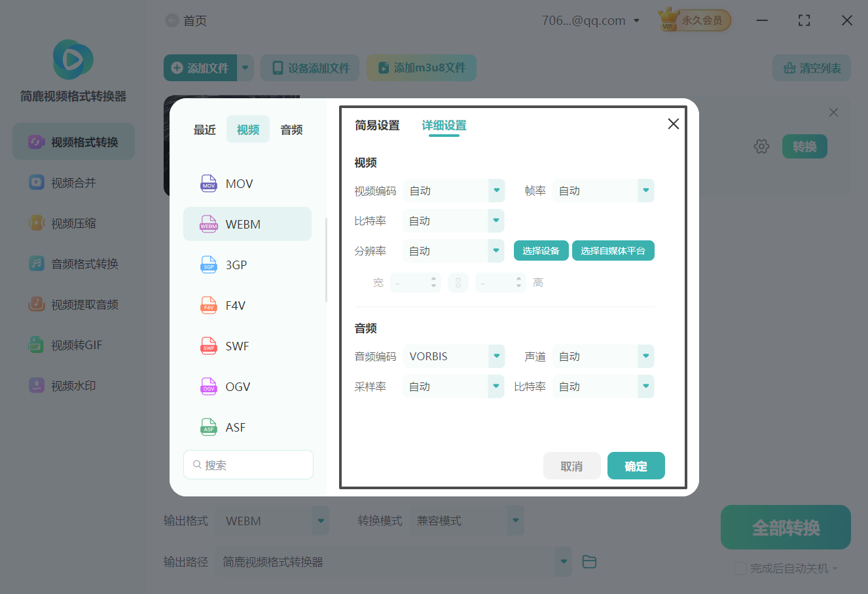Open the folder icon beside 输出路径
This screenshot has height=594, width=868.
coord(588,561)
